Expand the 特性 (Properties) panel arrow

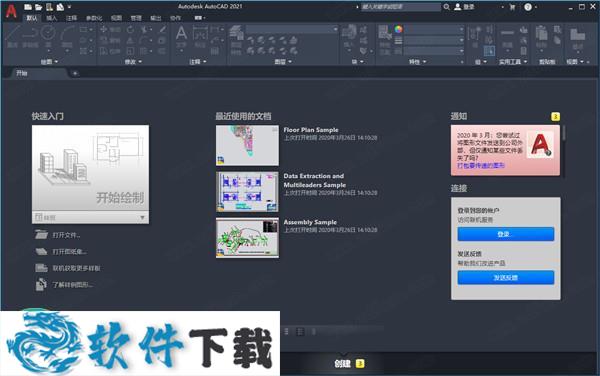[424, 62]
